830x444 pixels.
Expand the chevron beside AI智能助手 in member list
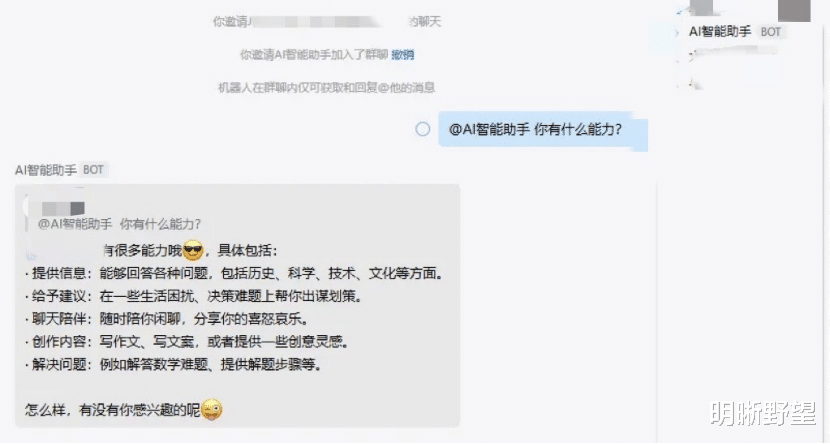tap(676, 33)
